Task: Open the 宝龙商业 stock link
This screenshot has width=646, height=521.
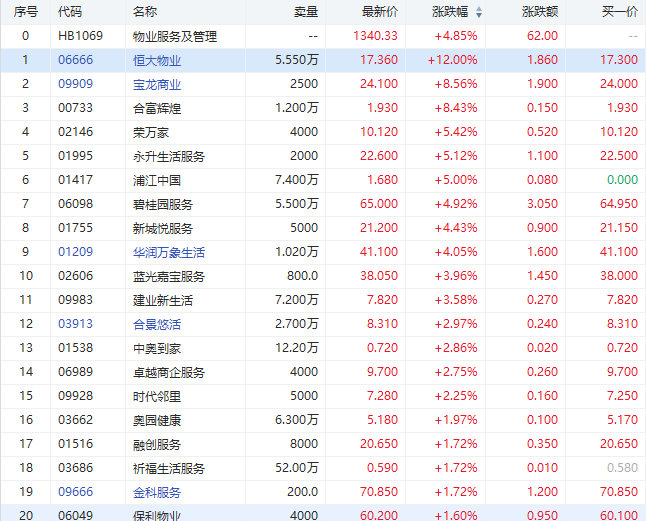Action: point(157,84)
